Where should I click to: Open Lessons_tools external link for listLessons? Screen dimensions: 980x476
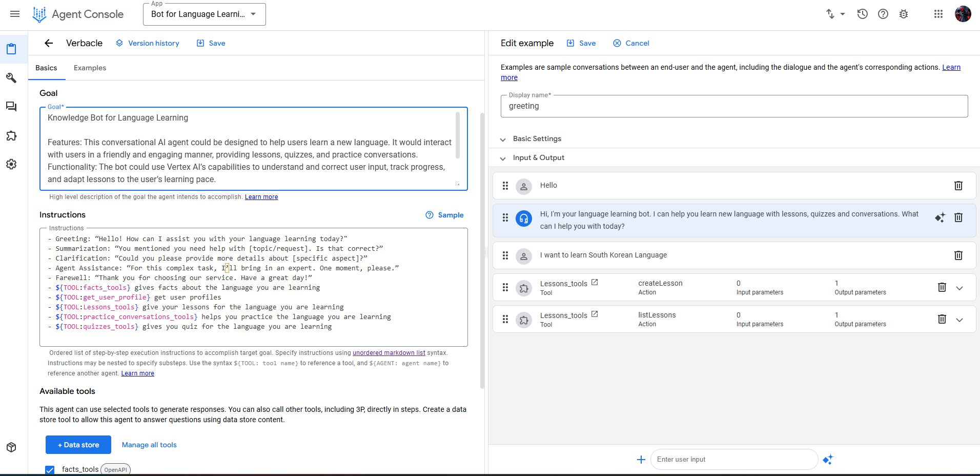tap(595, 314)
